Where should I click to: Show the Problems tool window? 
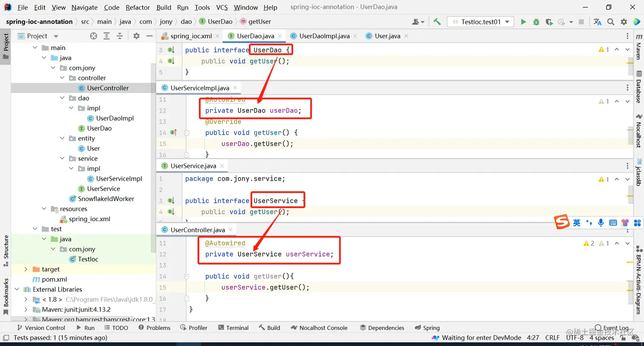[x=155, y=328]
